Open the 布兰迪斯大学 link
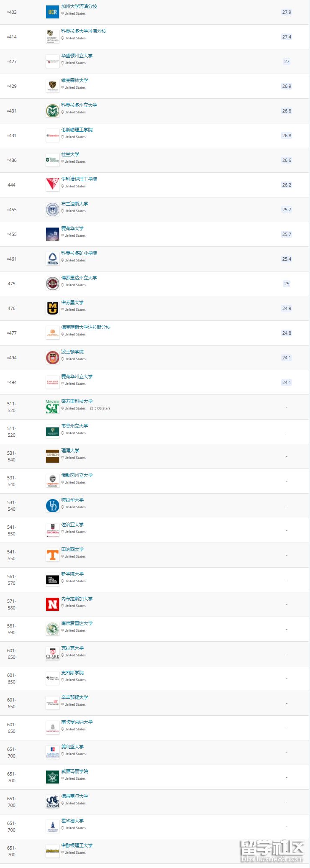Viewport: 310px width, 868px height. click(74, 204)
